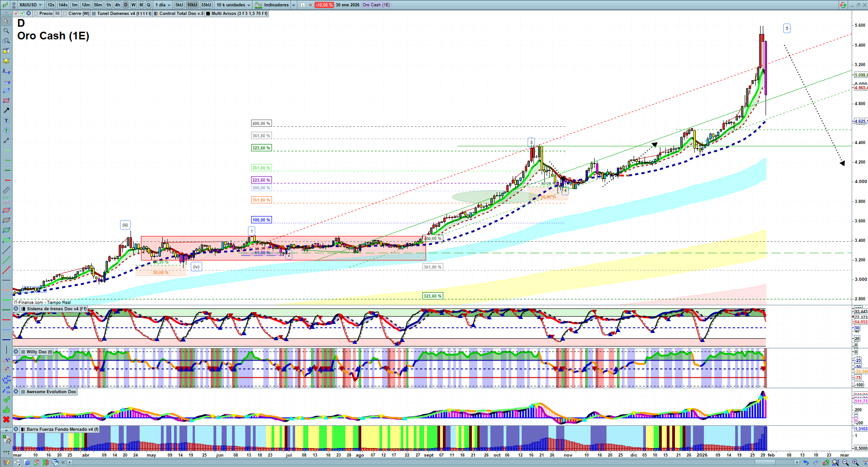Image resolution: width=868 pixels, height=467 pixels.
Task: Toggle the Precio checkbox
Action: click(x=36, y=14)
